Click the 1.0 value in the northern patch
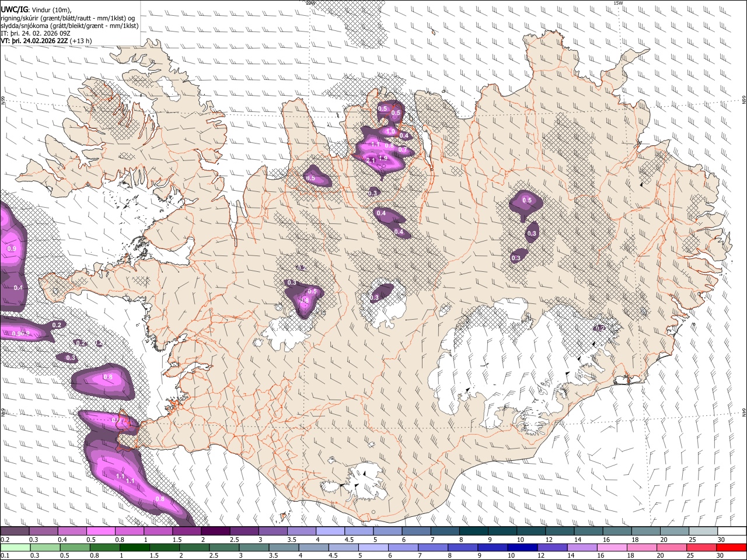Viewport: 747px width, 560px height. (390, 132)
